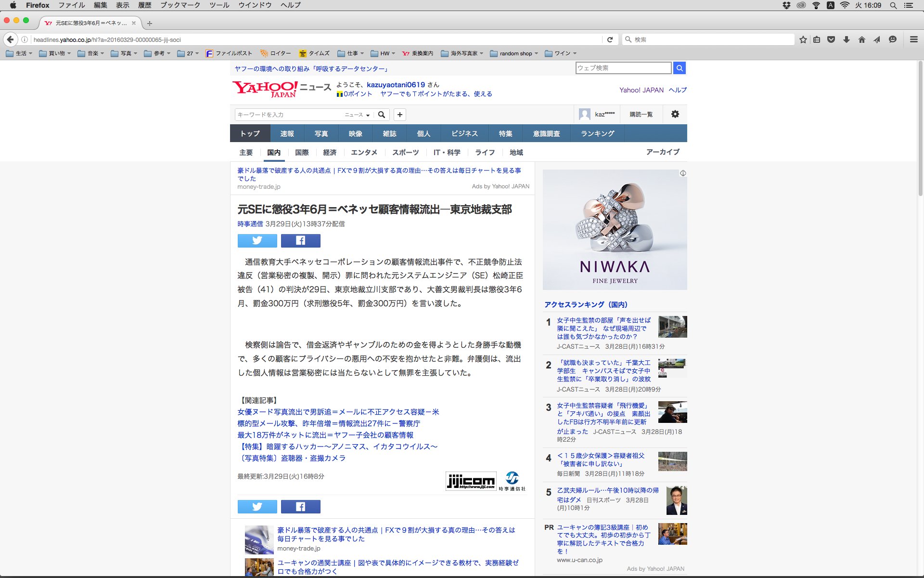Open Yahoo News settings gear icon

[x=675, y=114]
